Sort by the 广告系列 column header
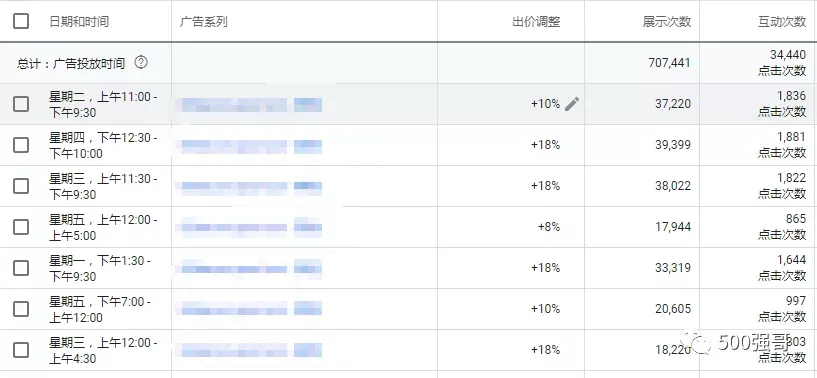Screen dimensions: 817x378 [204, 21]
